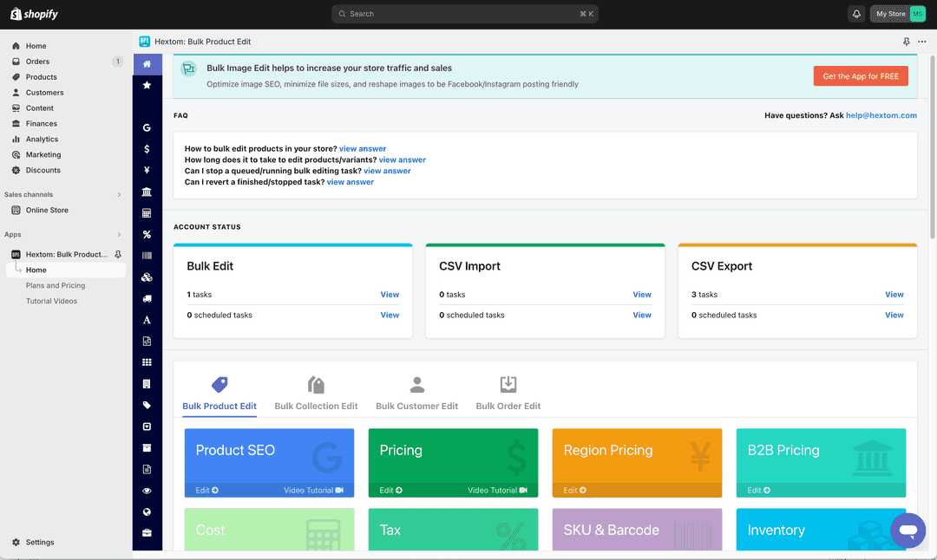Select the SKU & Barcode icon

pos(147,255)
